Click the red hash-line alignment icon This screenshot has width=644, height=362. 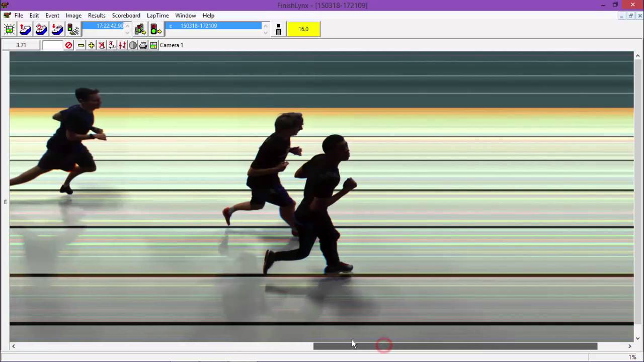(x=122, y=45)
